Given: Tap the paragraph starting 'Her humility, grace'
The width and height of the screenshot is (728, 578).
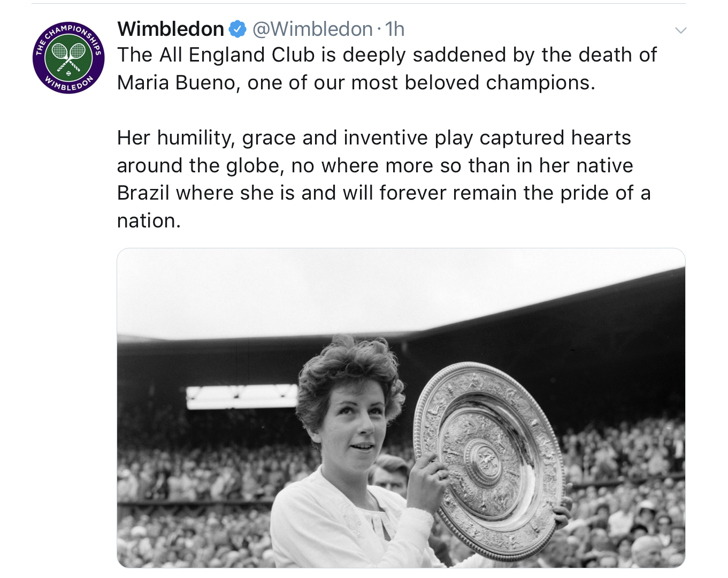Looking at the screenshot, I should [x=384, y=179].
